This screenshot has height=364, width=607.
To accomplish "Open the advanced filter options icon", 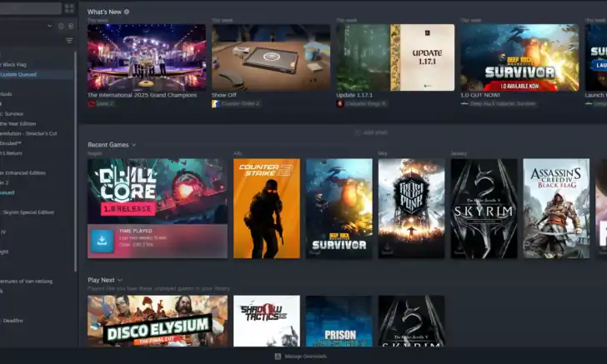I will [69, 41].
